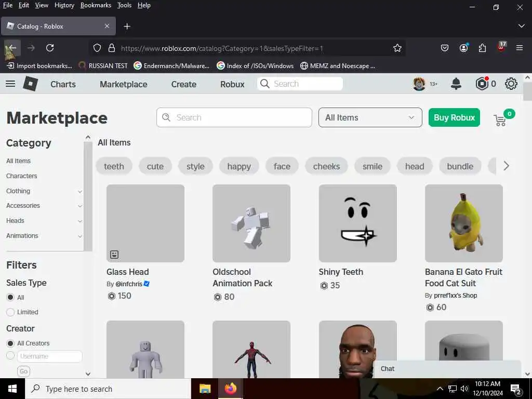Image resolution: width=532 pixels, height=399 pixels.
Task: Open a new browser tab
Action: pyautogui.click(x=127, y=26)
